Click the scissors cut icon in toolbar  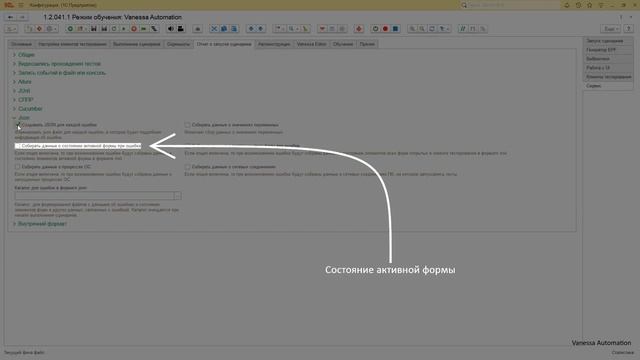(x=214, y=29)
